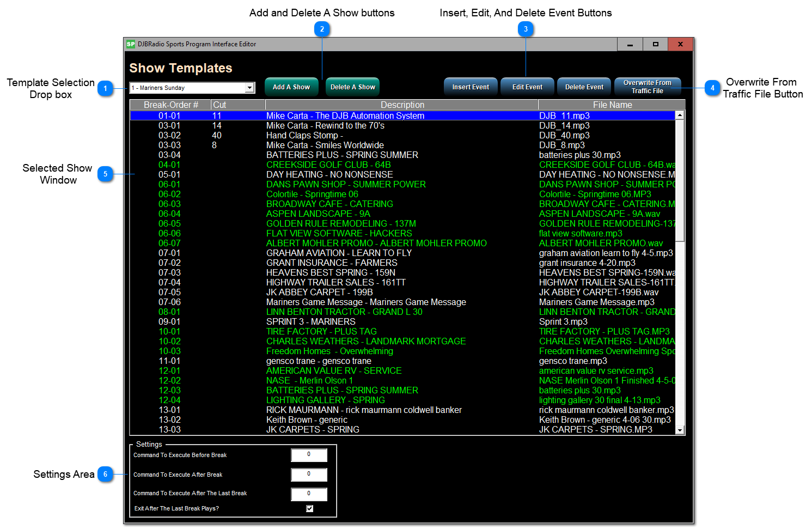Select DAY HEATING - NO NONSENSE row
The width and height of the screenshot is (812, 529).
[403, 174]
